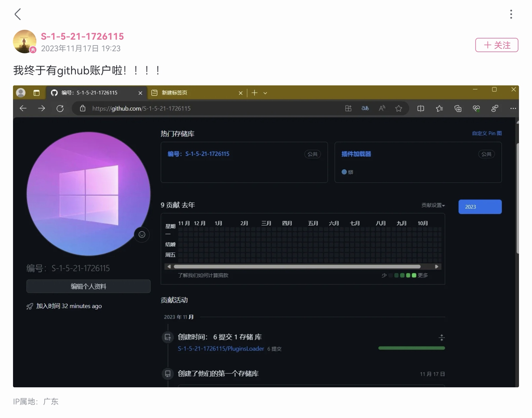Viewport: 532px width, 418px height.
Task: Click the set status smiley icon
Action: [142, 234]
